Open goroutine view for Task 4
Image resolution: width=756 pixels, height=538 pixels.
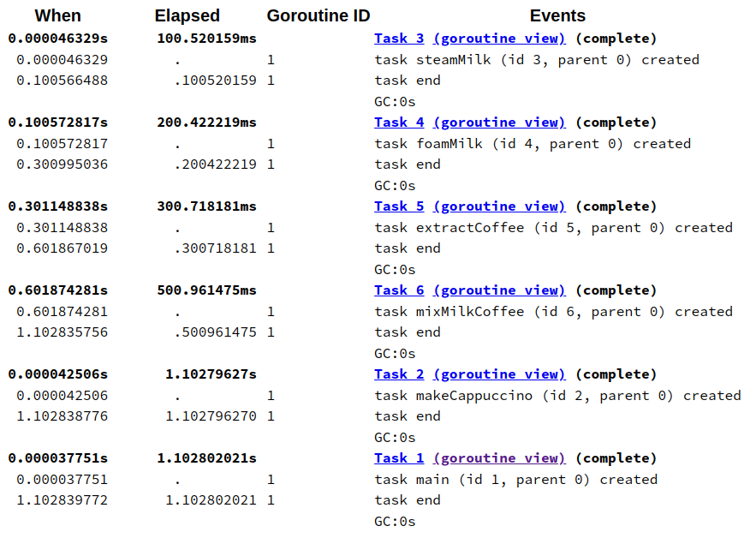[x=499, y=123]
